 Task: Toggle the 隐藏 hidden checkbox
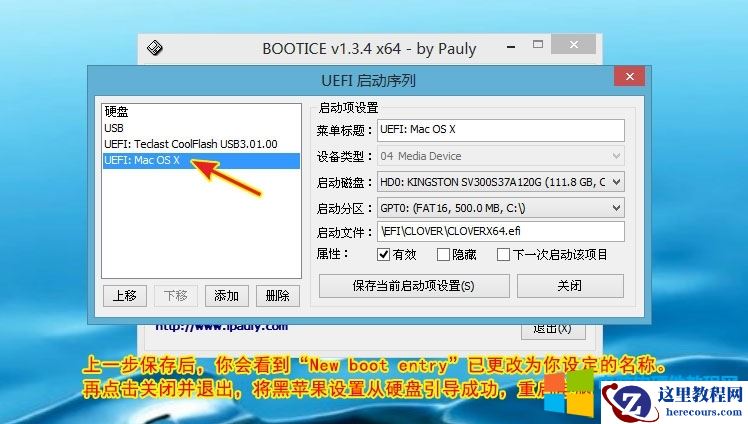(443, 254)
